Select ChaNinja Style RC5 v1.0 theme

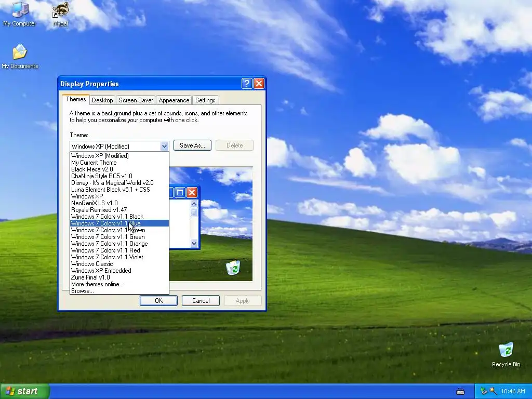(119, 176)
